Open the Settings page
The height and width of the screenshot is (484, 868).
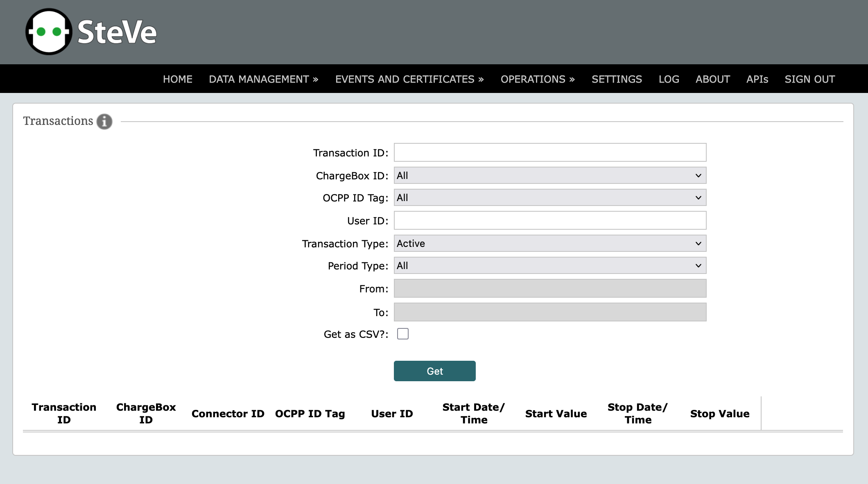(x=617, y=79)
